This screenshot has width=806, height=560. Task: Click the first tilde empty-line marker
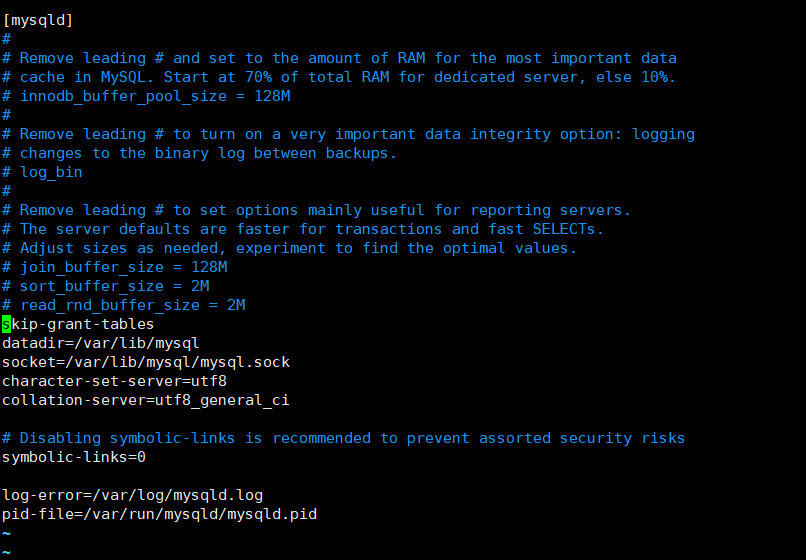[x=6, y=533]
